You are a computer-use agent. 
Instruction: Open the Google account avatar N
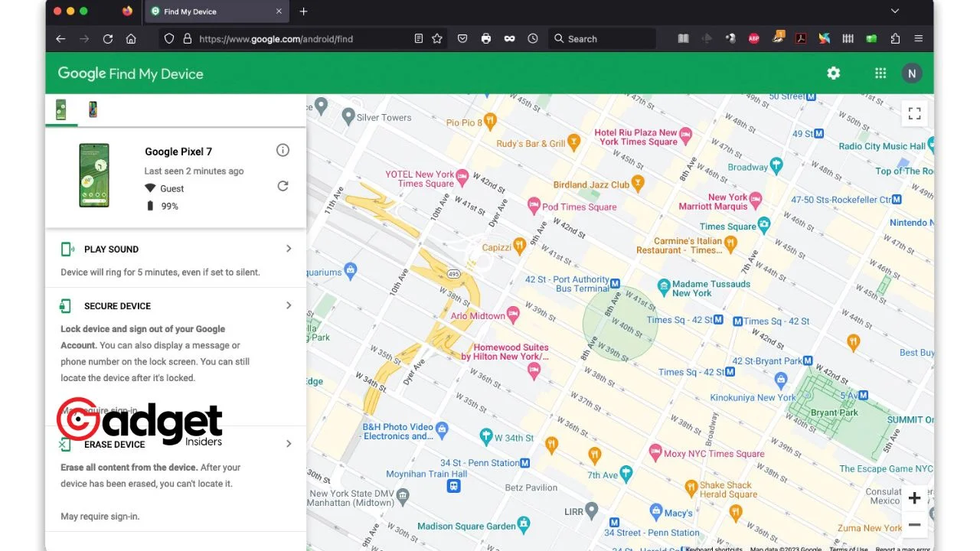tap(911, 73)
